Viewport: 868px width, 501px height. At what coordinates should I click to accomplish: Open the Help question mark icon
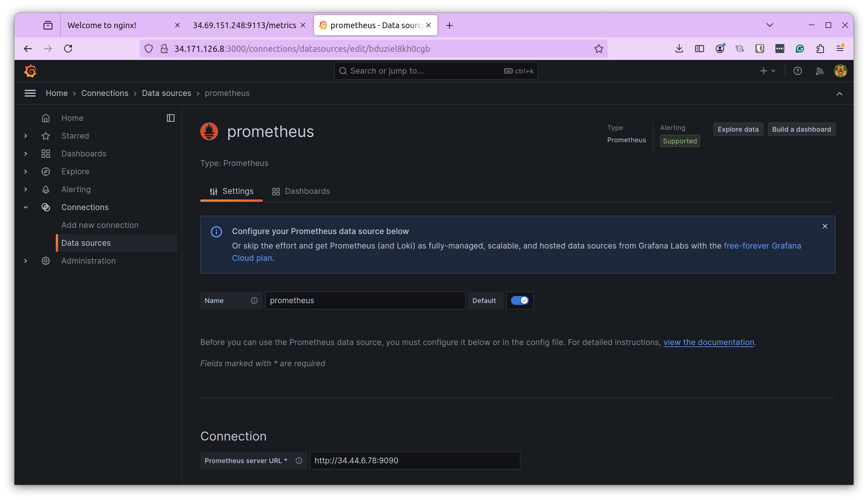click(797, 71)
